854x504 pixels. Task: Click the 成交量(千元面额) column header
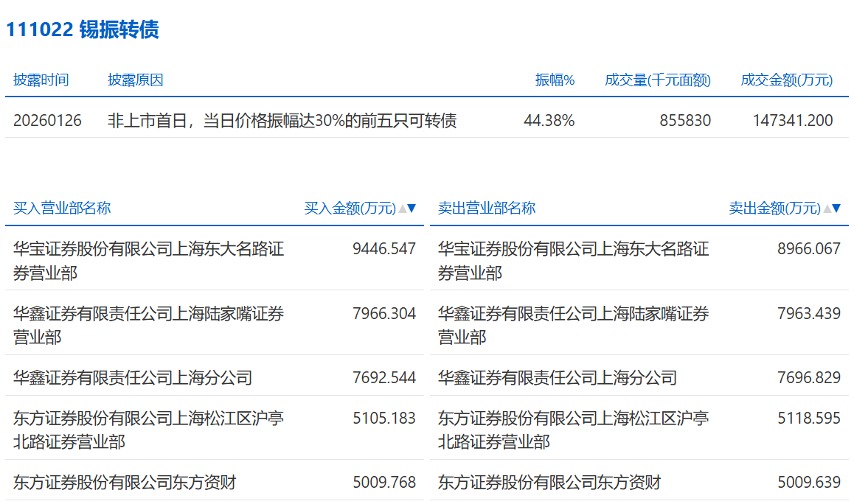(657, 80)
